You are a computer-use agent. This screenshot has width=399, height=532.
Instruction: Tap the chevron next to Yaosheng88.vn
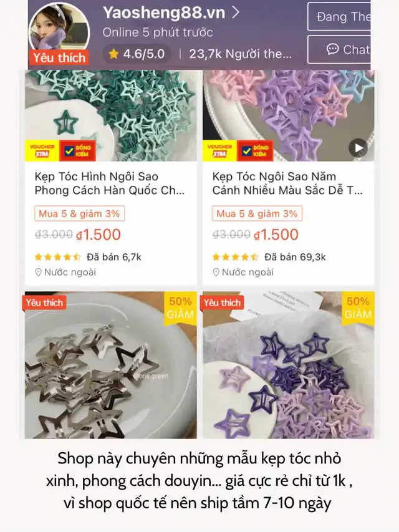click(236, 13)
